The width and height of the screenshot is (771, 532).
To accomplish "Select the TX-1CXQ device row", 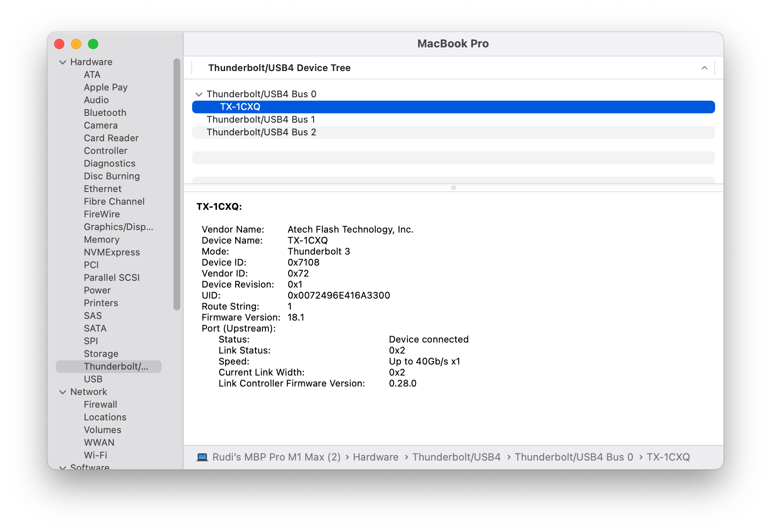I will coord(454,107).
